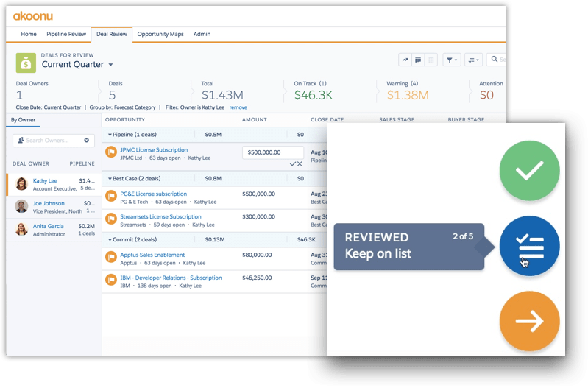
Task: Switch to kanban board view icon
Action: tap(418, 60)
